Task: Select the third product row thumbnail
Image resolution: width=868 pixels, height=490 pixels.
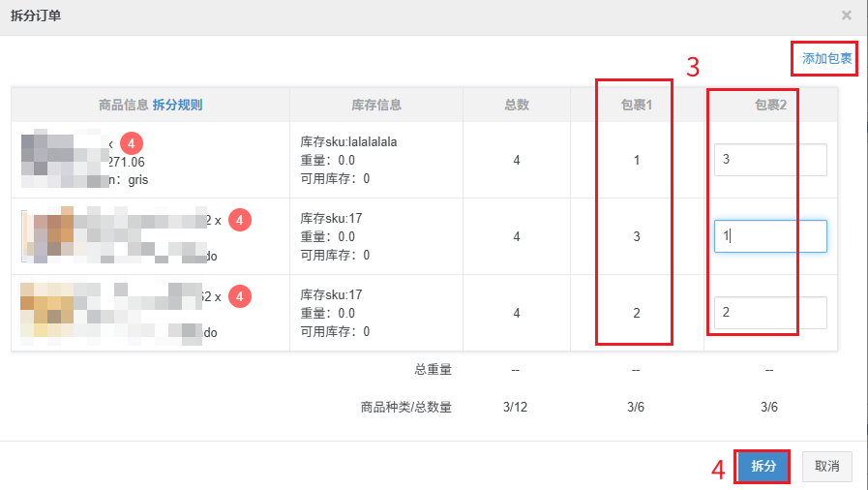Action: (60, 312)
